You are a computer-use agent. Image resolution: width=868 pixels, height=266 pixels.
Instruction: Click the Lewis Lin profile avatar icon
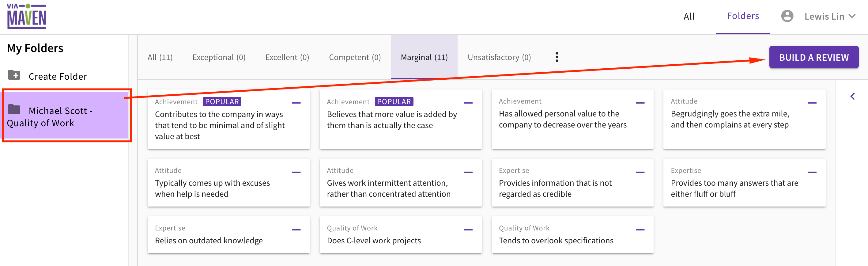[x=787, y=16]
